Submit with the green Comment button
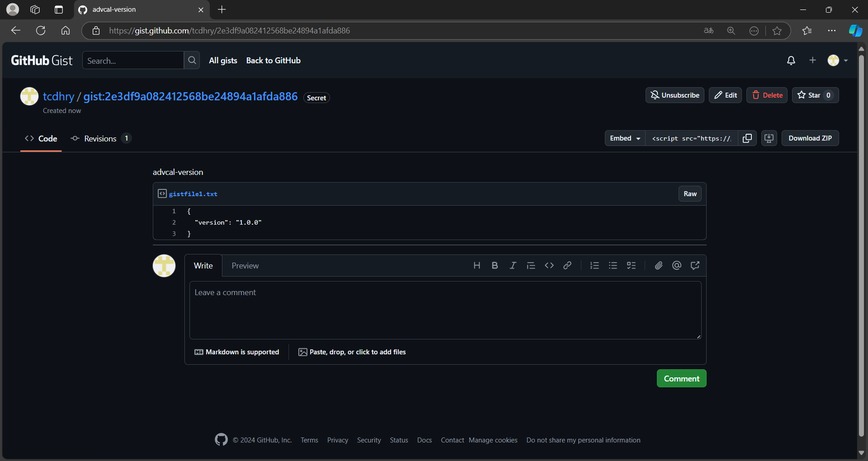This screenshot has height=461, width=868. 681,379
